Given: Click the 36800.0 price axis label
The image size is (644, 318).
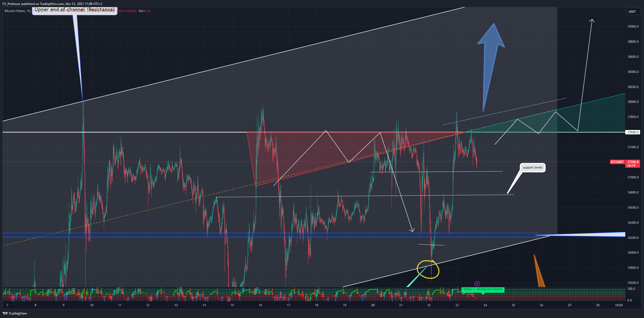Looking at the screenshot, I should [633, 192].
